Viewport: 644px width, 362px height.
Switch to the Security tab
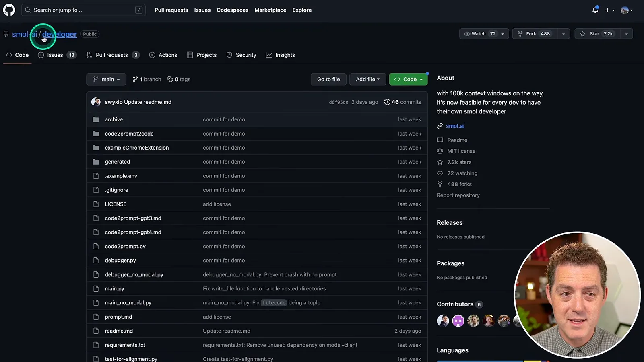tap(241, 55)
